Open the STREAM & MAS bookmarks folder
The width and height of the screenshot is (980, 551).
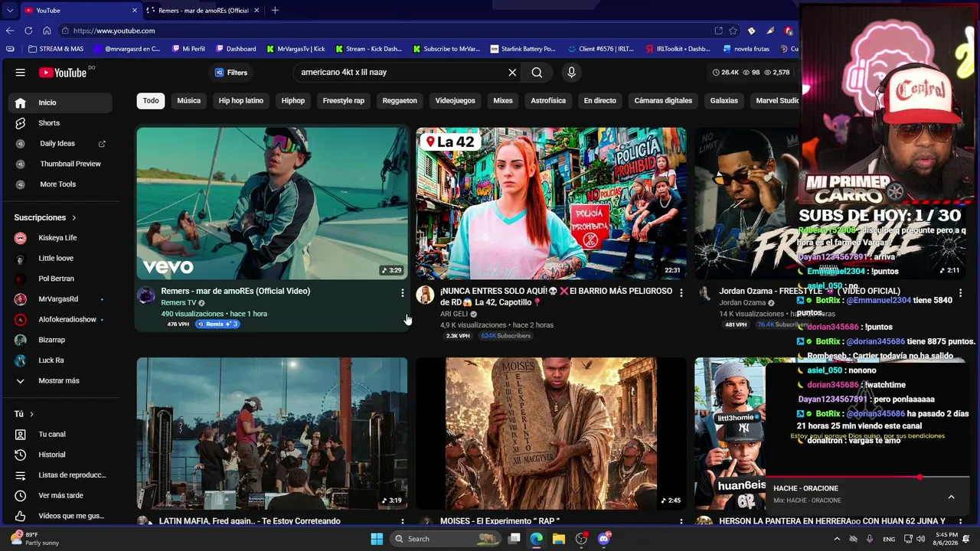point(56,49)
